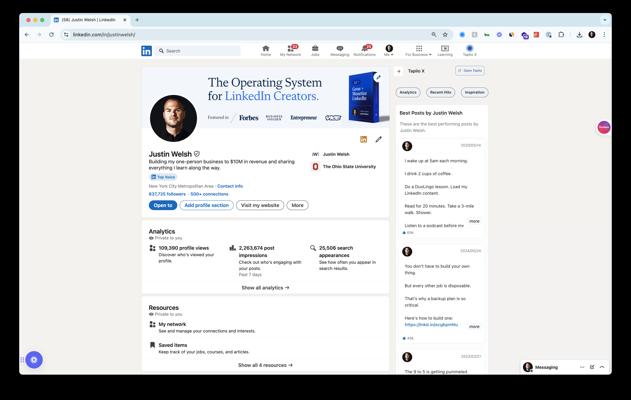
Task: Open the More profile actions dropdown
Action: click(297, 205)
